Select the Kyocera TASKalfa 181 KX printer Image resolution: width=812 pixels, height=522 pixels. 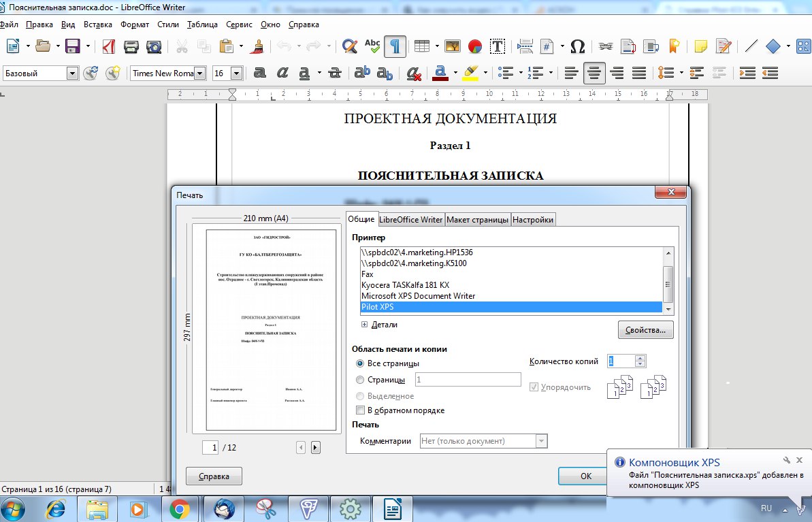[511, 285]
